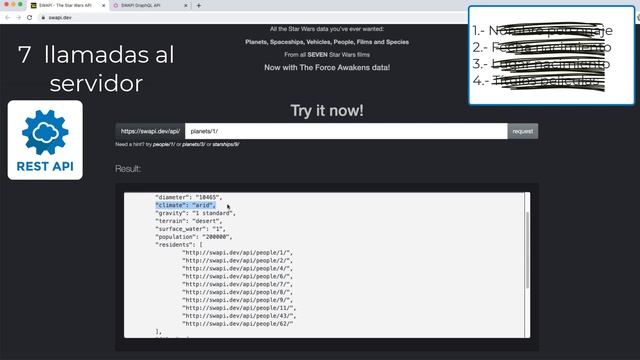Viewport: 640px width, 360px height.
Task: Click the "gravity": "1 standard" line
Action: coord(195,213)
